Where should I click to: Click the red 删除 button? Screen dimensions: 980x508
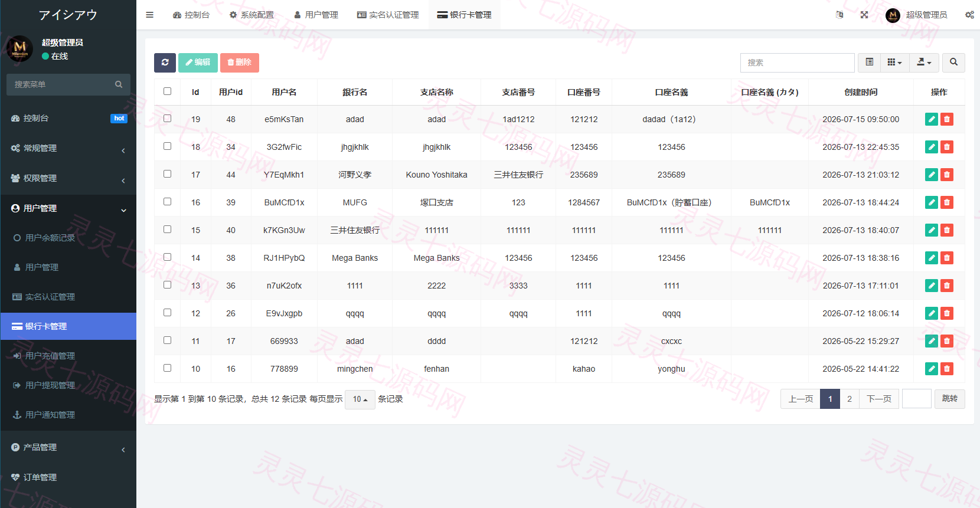coord(240,63)
